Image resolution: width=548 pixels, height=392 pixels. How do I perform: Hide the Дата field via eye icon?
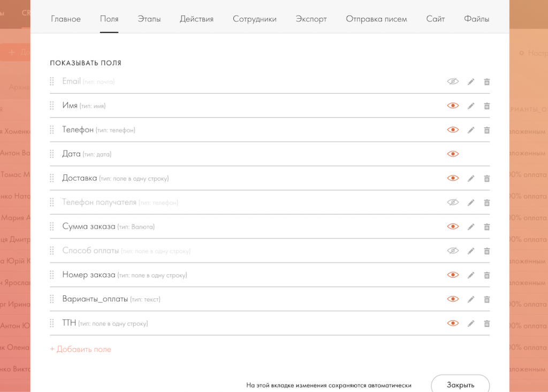point(453,154)
